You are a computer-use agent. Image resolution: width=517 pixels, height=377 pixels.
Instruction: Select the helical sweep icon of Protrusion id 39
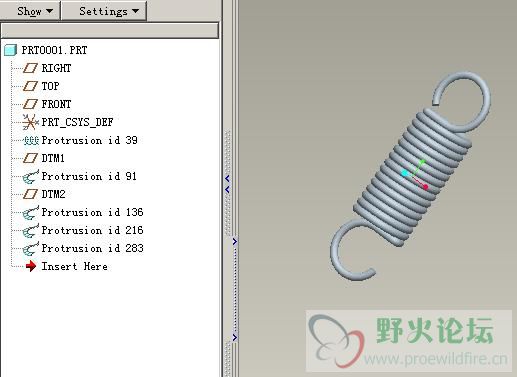click(x=31, y=140)
